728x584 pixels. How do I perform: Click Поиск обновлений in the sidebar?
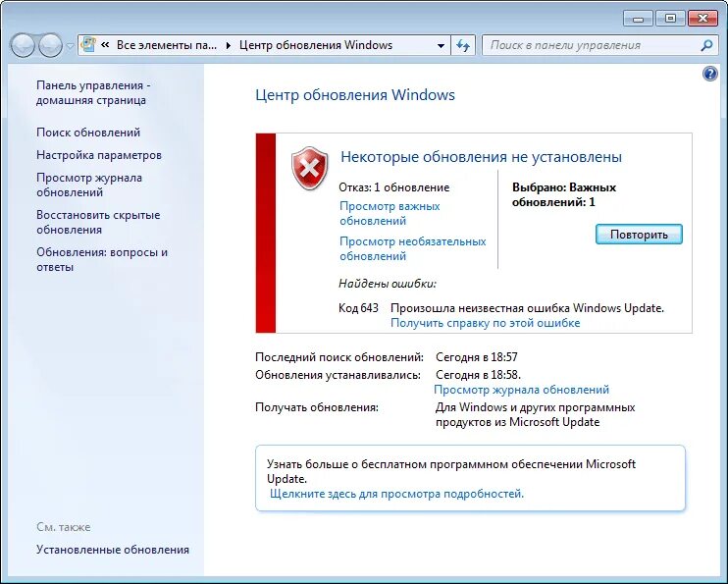click(88, 133)
